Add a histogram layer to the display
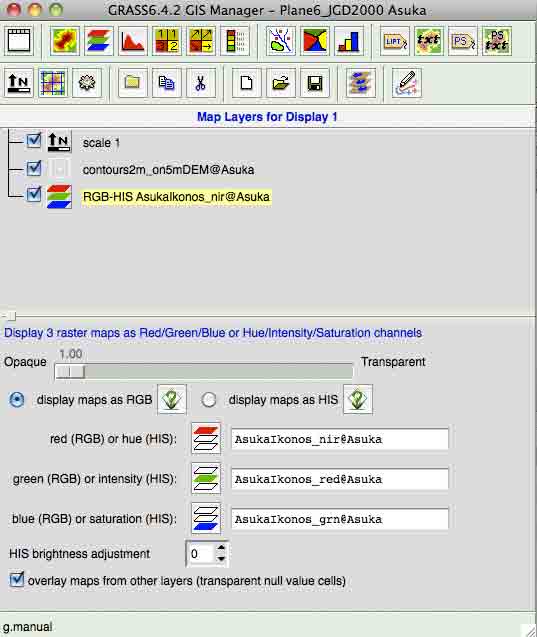Image resolution: width=537 pixels, height=637 pixels. coord(132,41)
